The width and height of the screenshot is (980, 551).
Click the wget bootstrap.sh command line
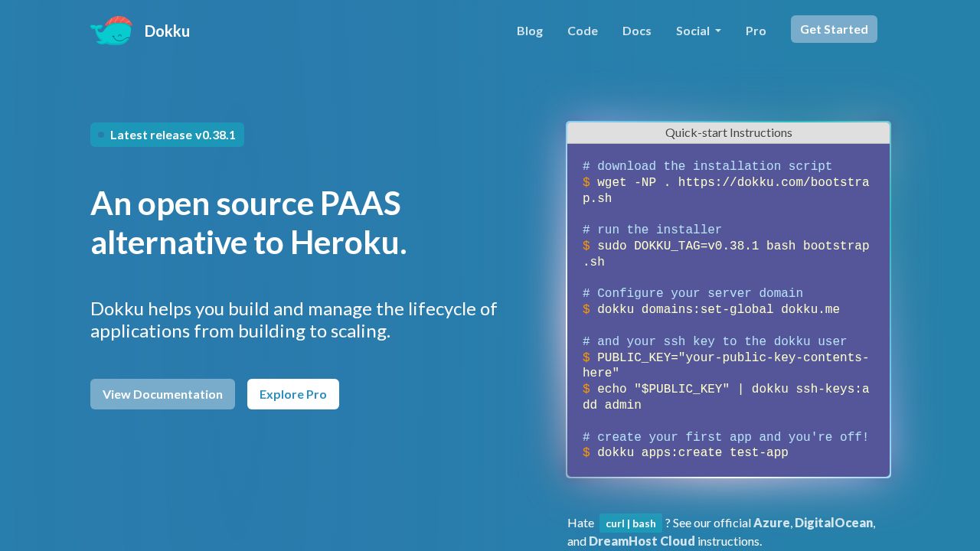point(726,191)
